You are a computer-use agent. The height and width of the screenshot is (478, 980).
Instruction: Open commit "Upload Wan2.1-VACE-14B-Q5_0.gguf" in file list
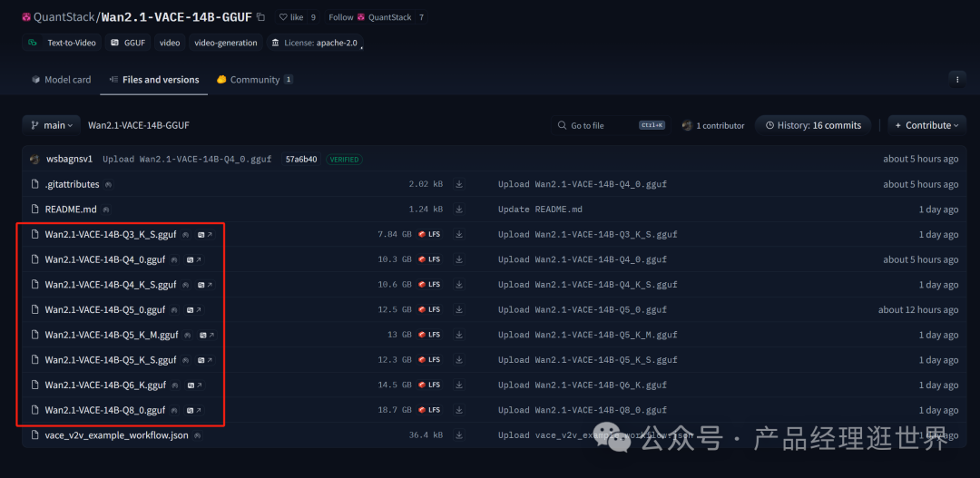pos(583,309)
